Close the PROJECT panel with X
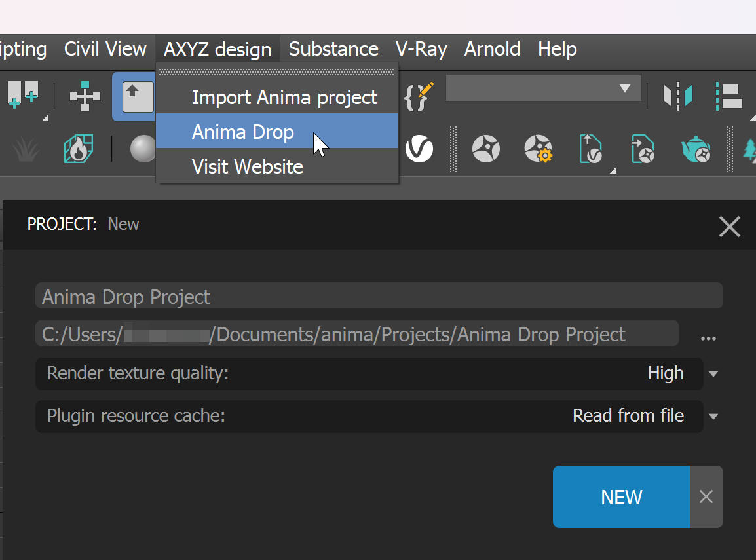Screen dimensions: 756x560 click(x=730, y=227)
